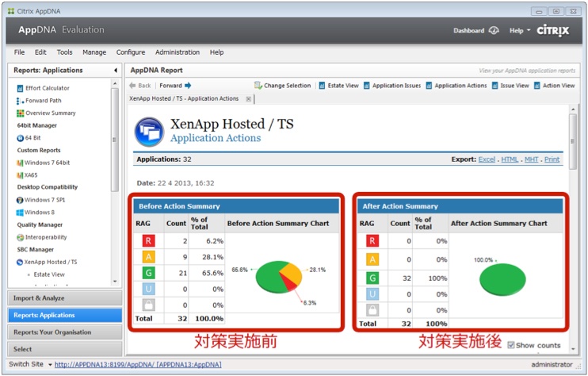Click the Issue View toolbar icon
Screen dimensions: 588x376
coord(495,86)
